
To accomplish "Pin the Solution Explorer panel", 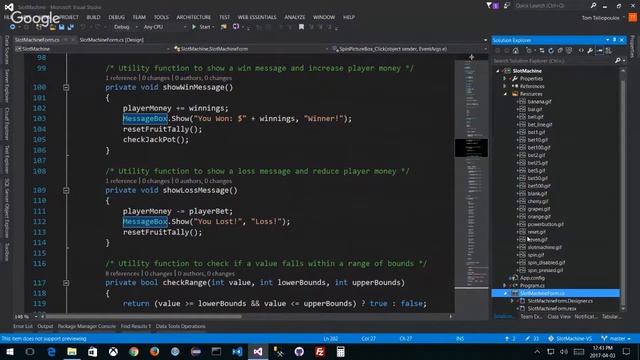I will pos(614,40).
